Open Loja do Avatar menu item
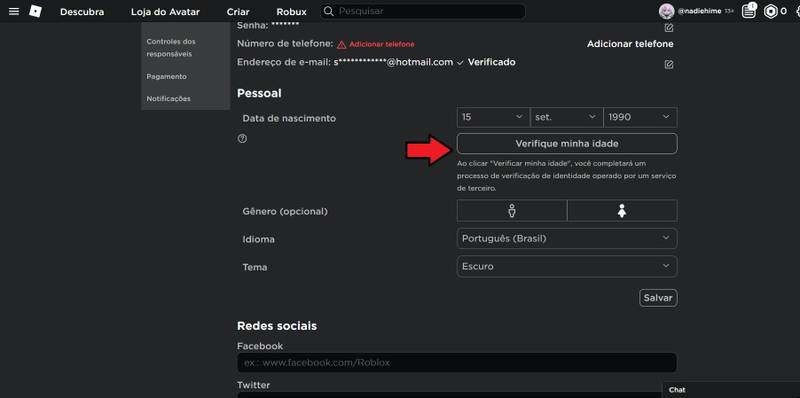The image size is (800, 398). coord(165,12)
